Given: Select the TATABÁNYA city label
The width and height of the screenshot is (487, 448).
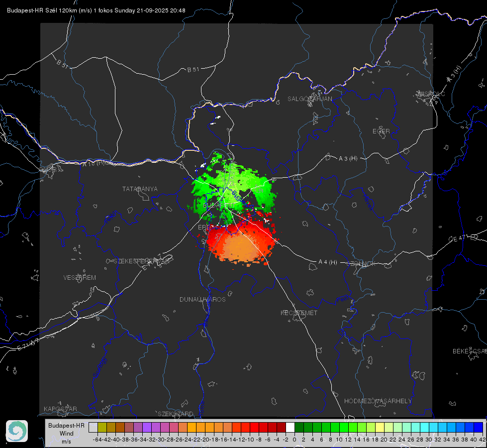Looking at the screenshot, I should pyautogui.click(x=140, y=189).
